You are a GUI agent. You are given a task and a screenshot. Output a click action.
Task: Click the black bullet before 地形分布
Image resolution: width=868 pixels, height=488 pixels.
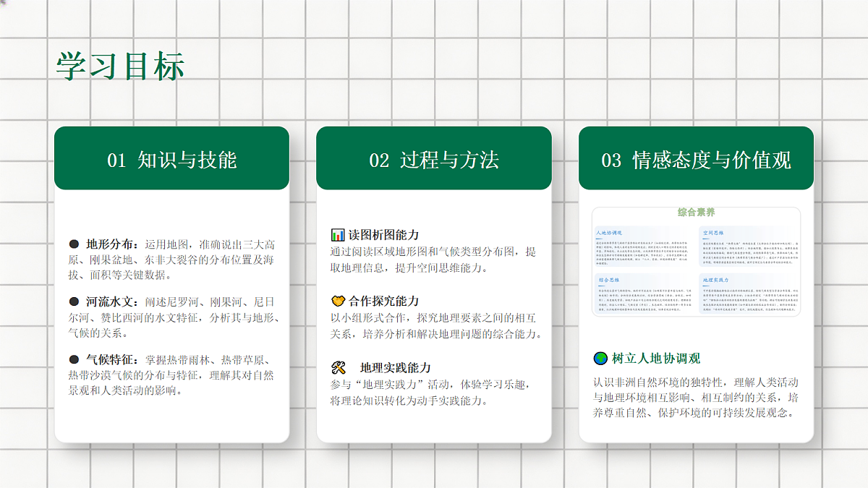tap(73, 244)
